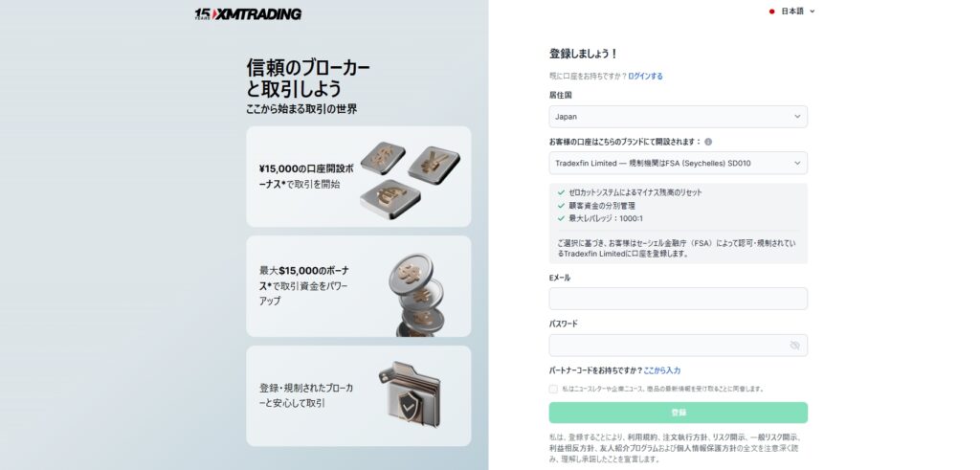Expand the Tradexfin Limited brand dropdown

[x=679, y=163]
